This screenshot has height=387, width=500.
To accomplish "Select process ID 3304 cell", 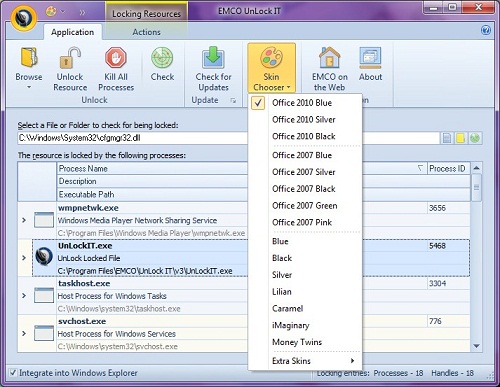I will [x=449, y=283].
